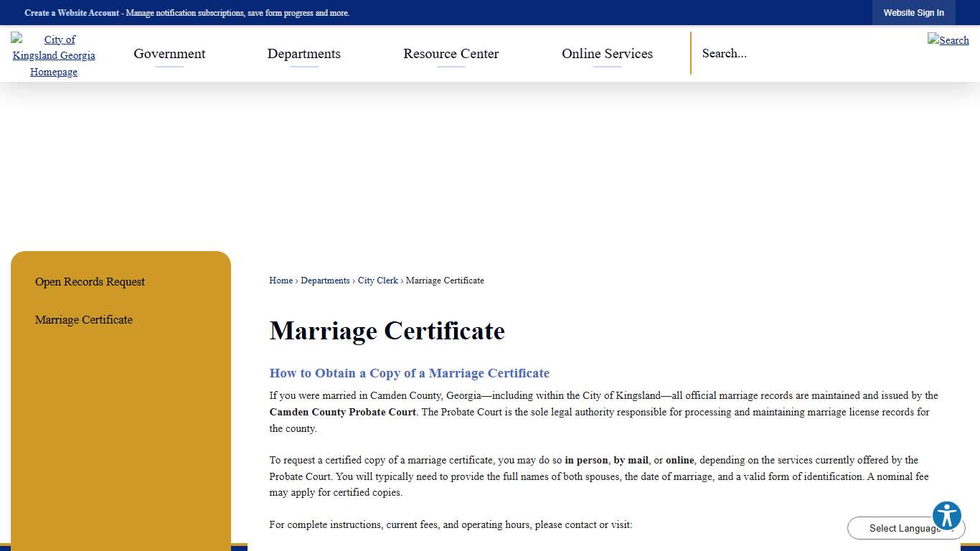This screenshot has height=551, width=980.
Task: Click City Clerk in the breadcrumb trail
Action: coord(378,281)
